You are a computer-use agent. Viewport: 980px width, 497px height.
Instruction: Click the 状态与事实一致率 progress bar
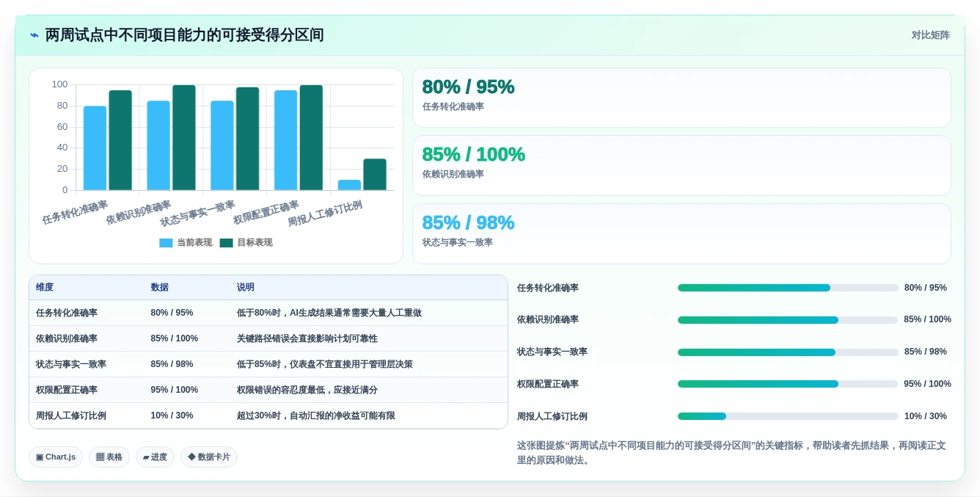pyautogui.click(x=788, y=352)
